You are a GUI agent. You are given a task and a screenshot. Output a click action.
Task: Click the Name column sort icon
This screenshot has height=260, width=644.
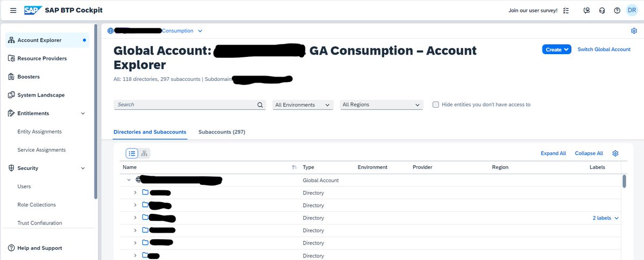coord(294,167)
